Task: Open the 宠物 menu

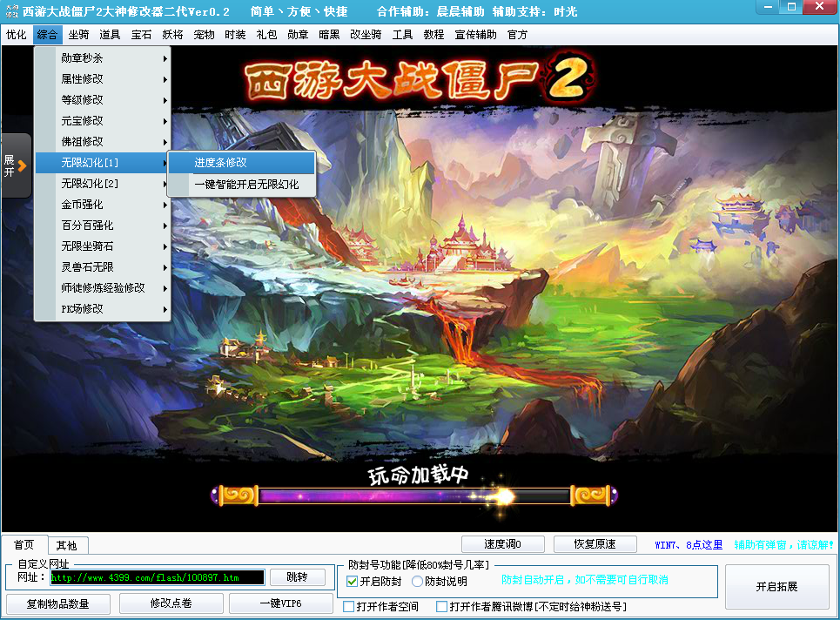Action: click(204, 35)
